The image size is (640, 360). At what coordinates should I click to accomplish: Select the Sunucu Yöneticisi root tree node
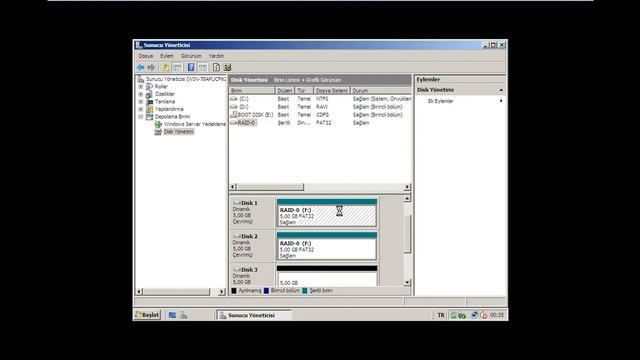pyautogui.click(x=186, y=79)
